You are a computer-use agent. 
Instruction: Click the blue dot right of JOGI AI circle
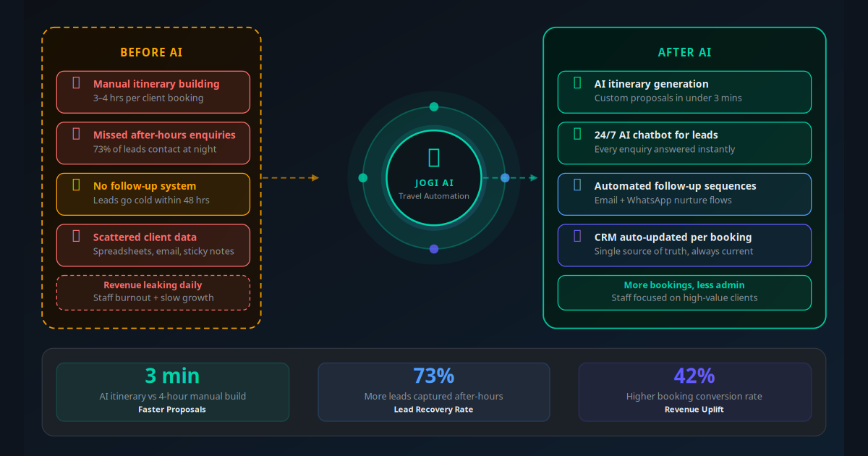pos(505,178)
